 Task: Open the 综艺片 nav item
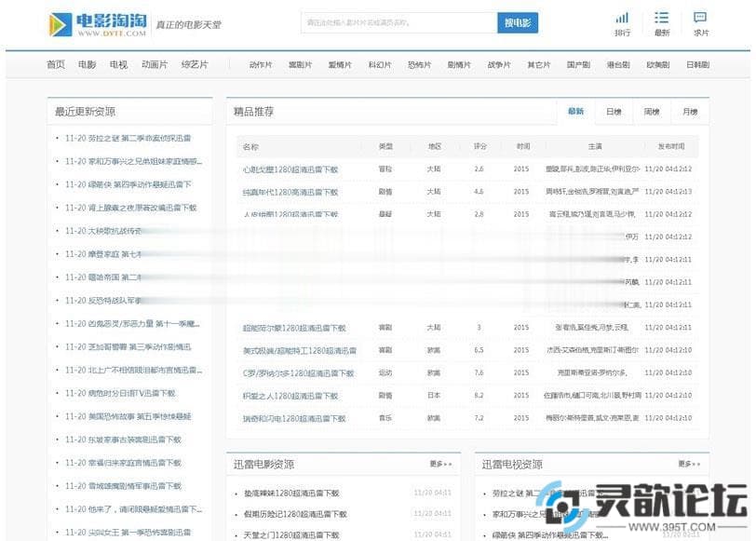pyautogui.click(x=195, y=64)
